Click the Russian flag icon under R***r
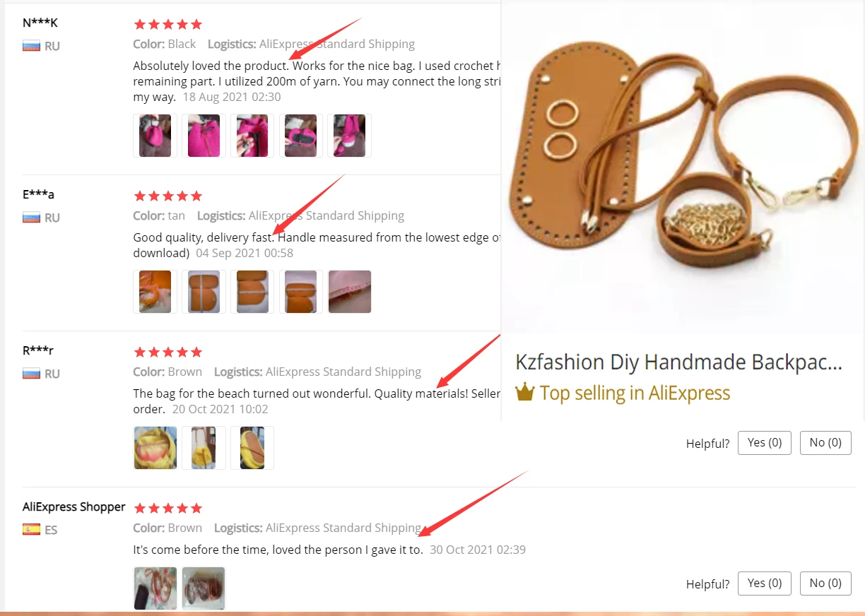 pos(31,374)
